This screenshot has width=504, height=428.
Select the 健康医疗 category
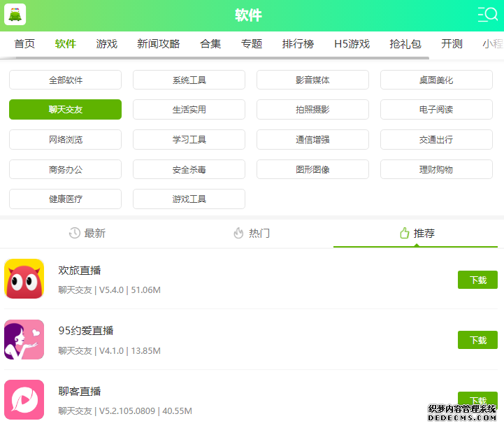[65, 199]
